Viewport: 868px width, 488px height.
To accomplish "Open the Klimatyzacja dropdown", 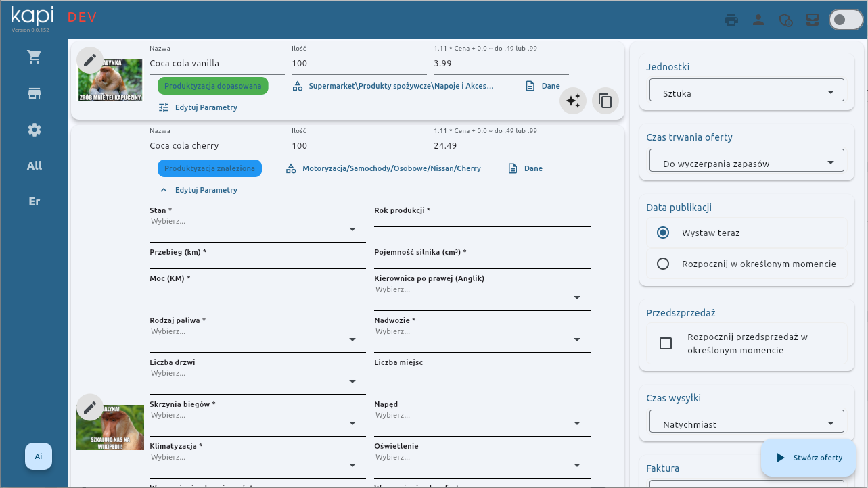I will (257, 464).
